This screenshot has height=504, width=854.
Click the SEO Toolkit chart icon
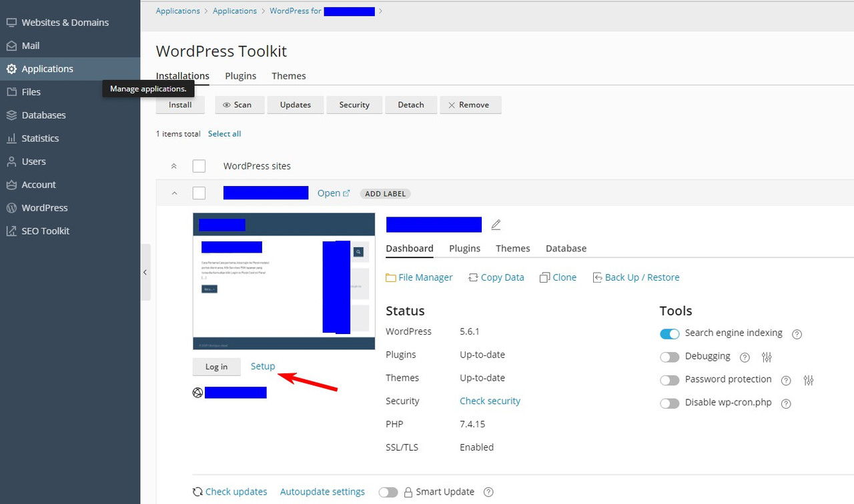coord(11,231)
